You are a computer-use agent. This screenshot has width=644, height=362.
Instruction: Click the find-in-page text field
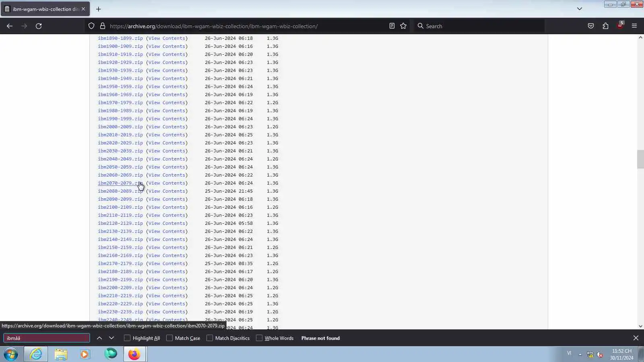point(47,338)
